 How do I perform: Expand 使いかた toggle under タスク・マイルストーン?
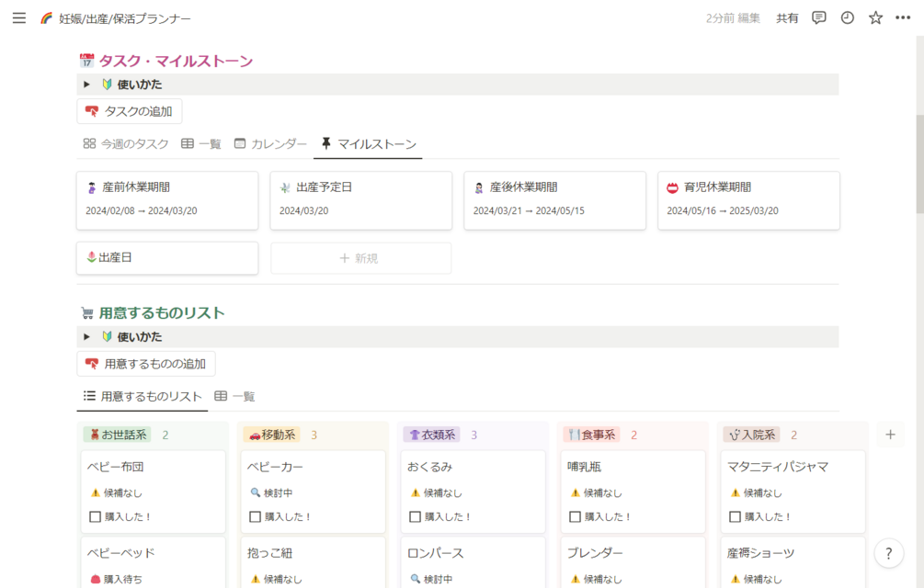click(x=86, y=85)
